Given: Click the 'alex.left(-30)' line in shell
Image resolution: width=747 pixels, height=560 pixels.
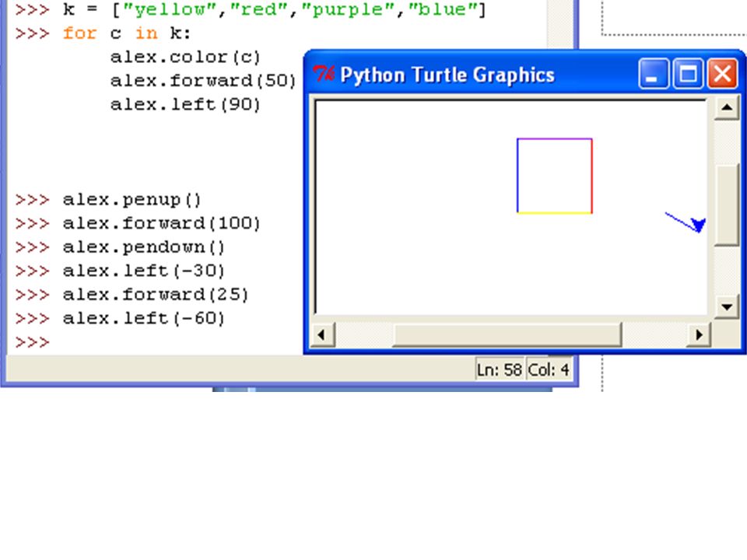Looking at the screenshot, I should pos(143,271).
